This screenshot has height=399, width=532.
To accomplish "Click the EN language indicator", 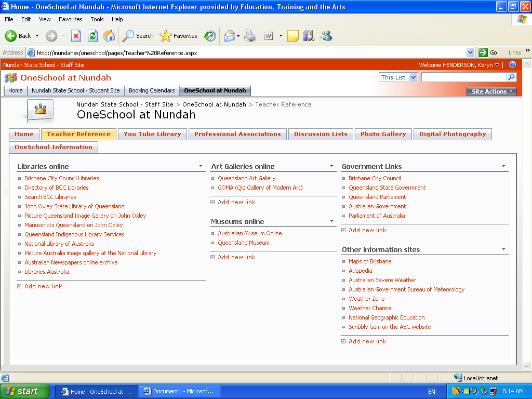I will (432, 392).
